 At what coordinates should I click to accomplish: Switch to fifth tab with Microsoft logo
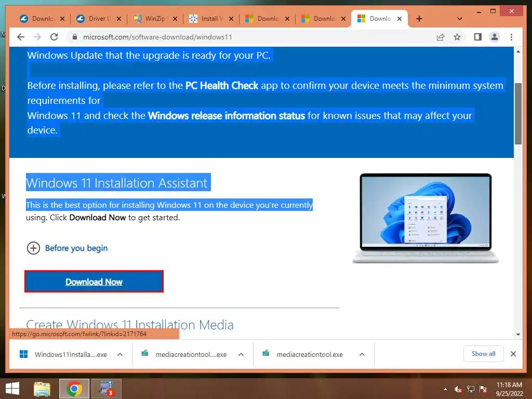[263, 19]
